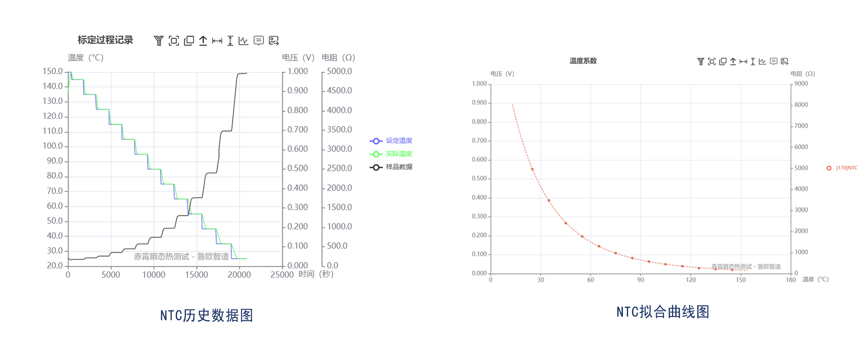The image size is (868, 339).
Task: Click the 电压 (V) axis label on 温度系数 chart
Action: point(502,74)
